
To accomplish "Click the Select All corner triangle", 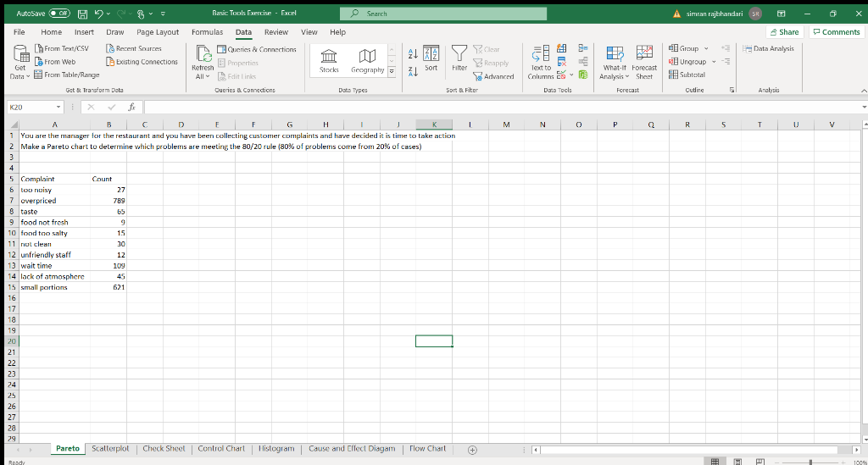I will coord(14,125).
